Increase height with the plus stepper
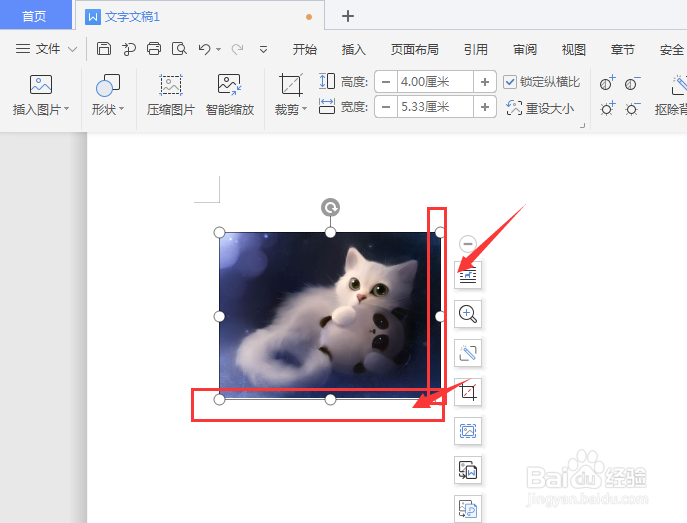Viewport: 687px width, 523px height. (485, 82)
